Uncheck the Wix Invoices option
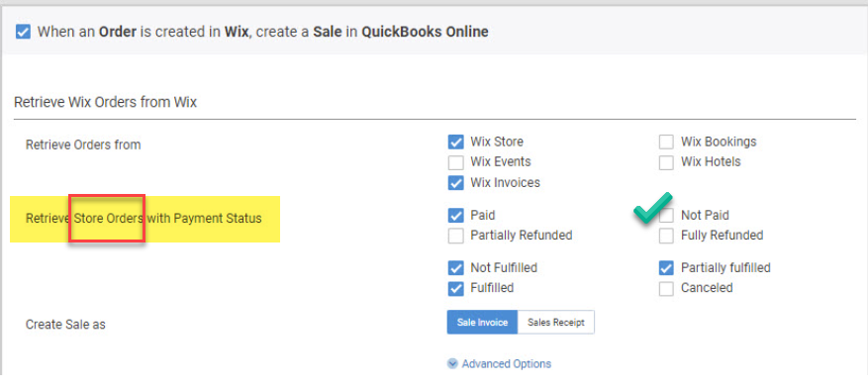868x388 pixels. pos(455,183)
